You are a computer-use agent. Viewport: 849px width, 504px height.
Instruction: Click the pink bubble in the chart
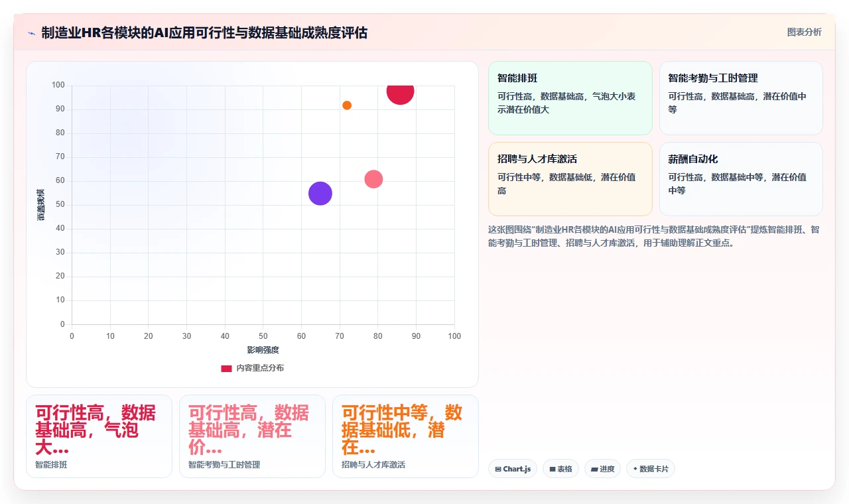point(373,179)
